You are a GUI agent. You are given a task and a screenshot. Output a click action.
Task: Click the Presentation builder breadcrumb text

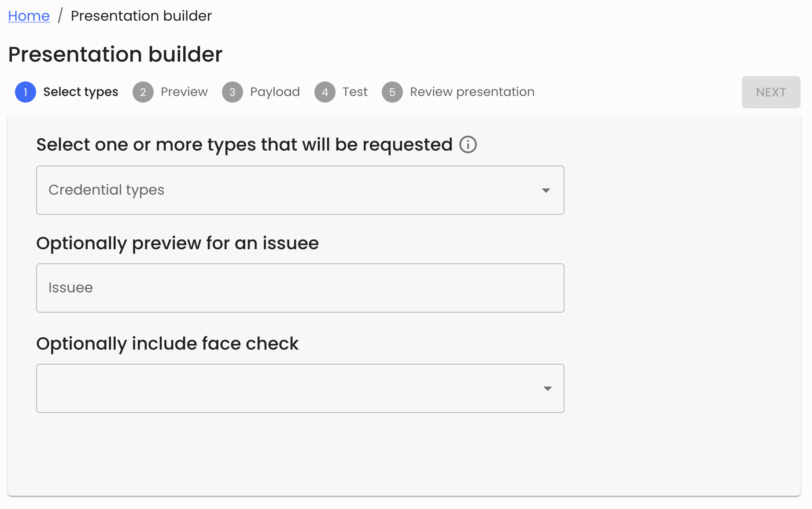click(141, 15)
